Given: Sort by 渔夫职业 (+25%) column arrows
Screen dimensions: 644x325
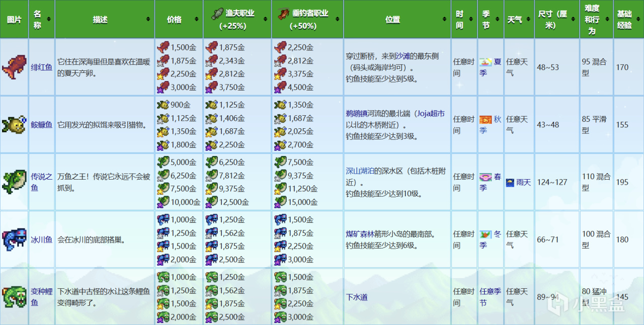Looking at the screenshot, I should [x=265, y=19].
